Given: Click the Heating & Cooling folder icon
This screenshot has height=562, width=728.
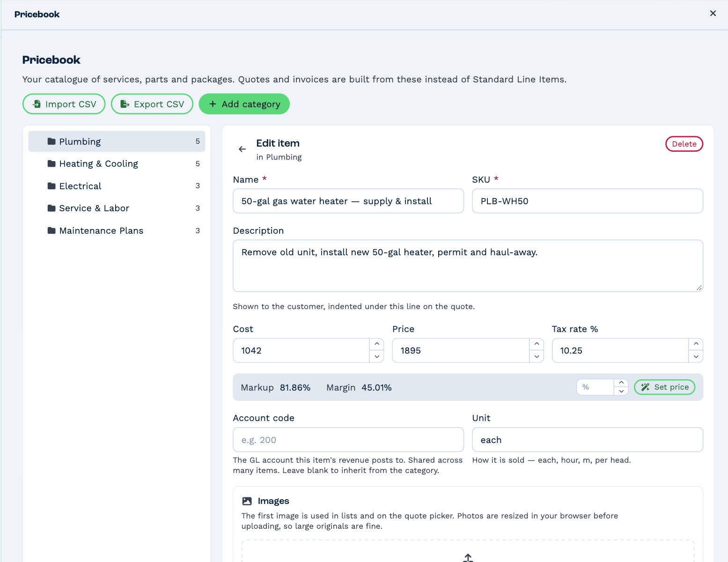Looking at the screenshot, I should tap(51, 163).
